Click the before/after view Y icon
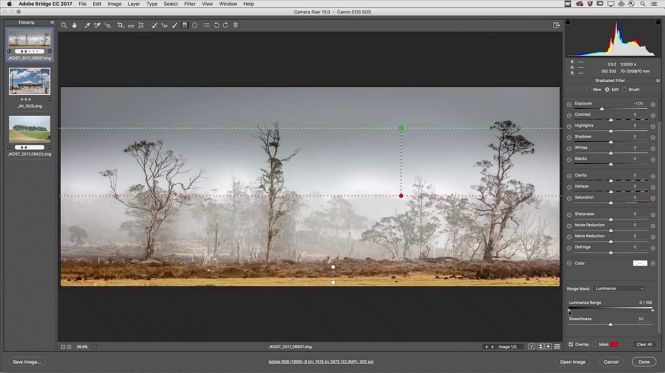This screenshot has width=665, height=373. click(531, 347)
